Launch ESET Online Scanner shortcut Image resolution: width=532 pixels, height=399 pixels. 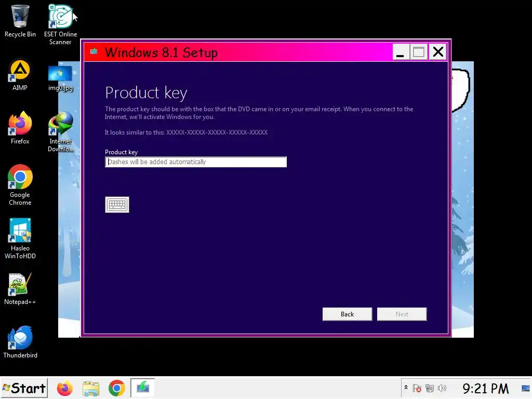coord(60,24)
